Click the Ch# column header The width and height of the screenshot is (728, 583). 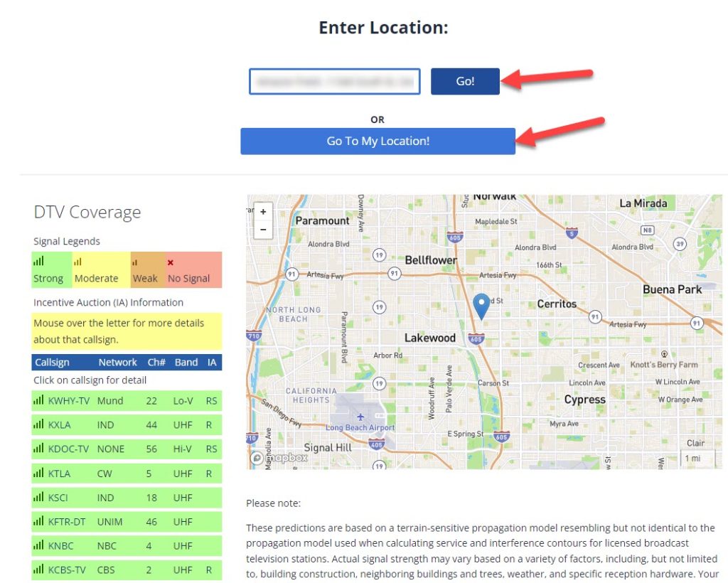pos(156,362)
